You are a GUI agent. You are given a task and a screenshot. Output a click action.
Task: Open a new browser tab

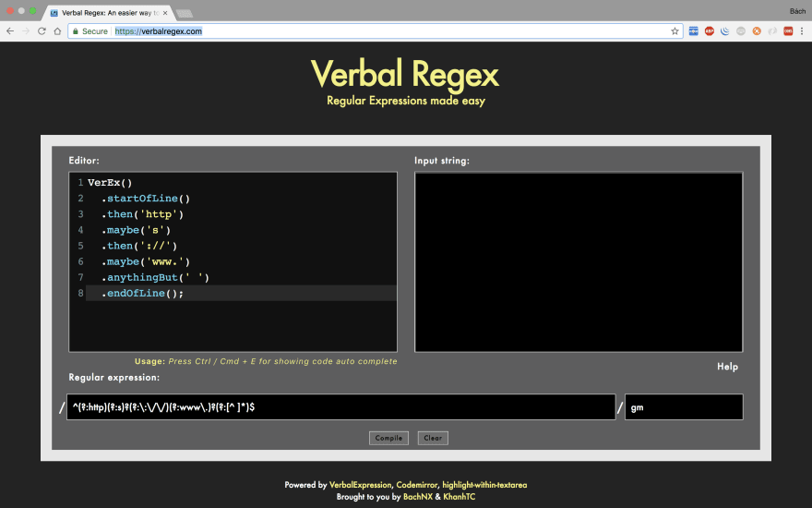pyautogui.click(x=185, y=14)
